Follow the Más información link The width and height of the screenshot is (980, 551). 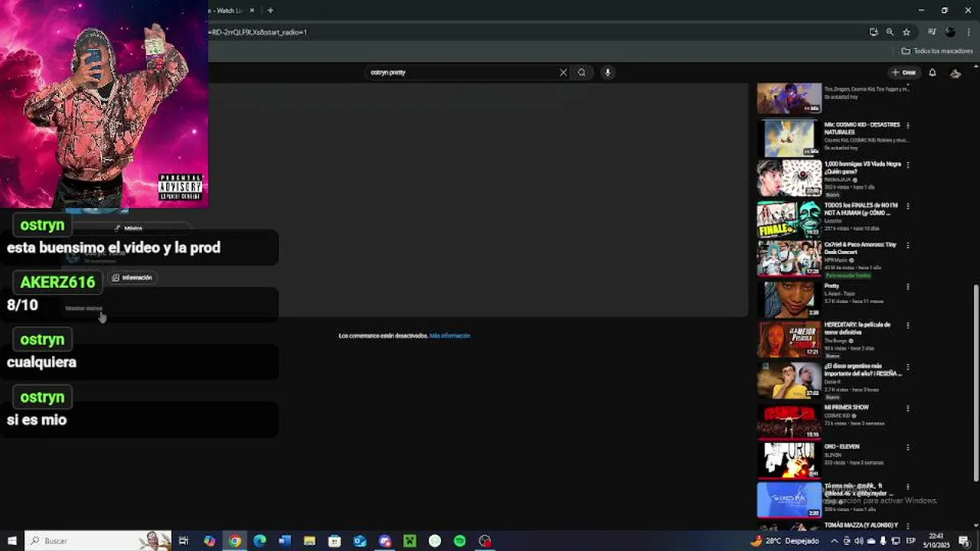(x=450, y=336)
